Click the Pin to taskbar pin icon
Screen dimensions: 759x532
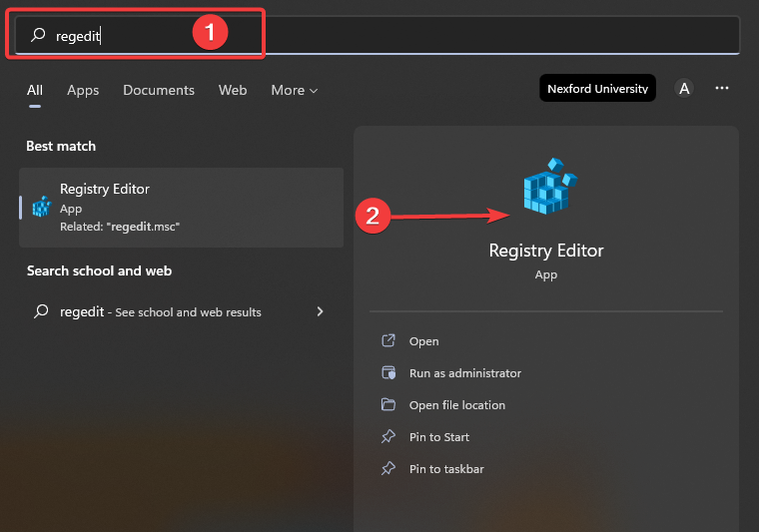388,469
